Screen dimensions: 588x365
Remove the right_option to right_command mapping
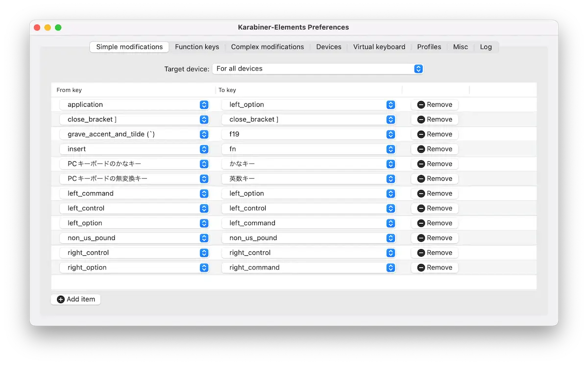pos(435,268)
